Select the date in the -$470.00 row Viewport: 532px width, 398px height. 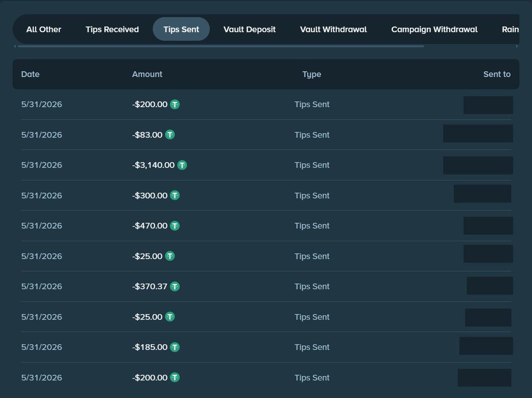pyautogui.click(x=42, y=226)
